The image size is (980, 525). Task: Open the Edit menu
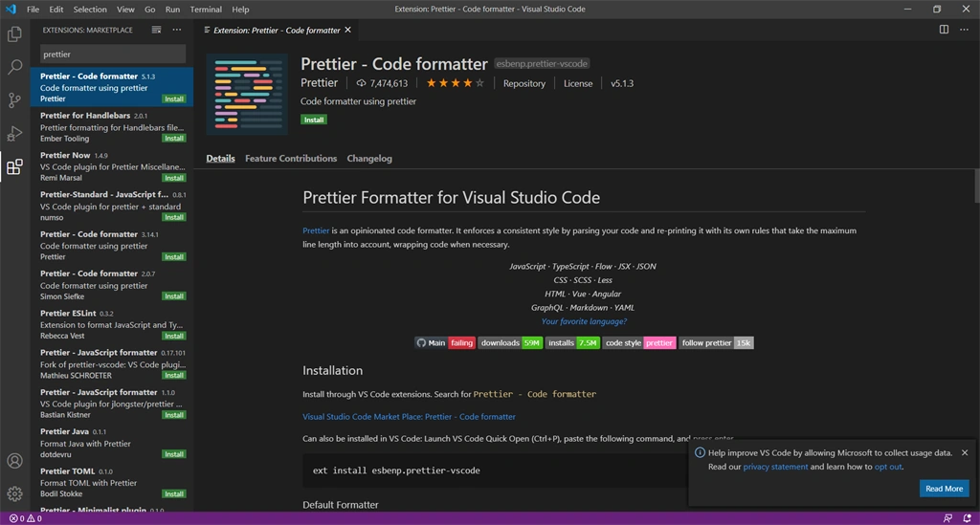[56, 10]
